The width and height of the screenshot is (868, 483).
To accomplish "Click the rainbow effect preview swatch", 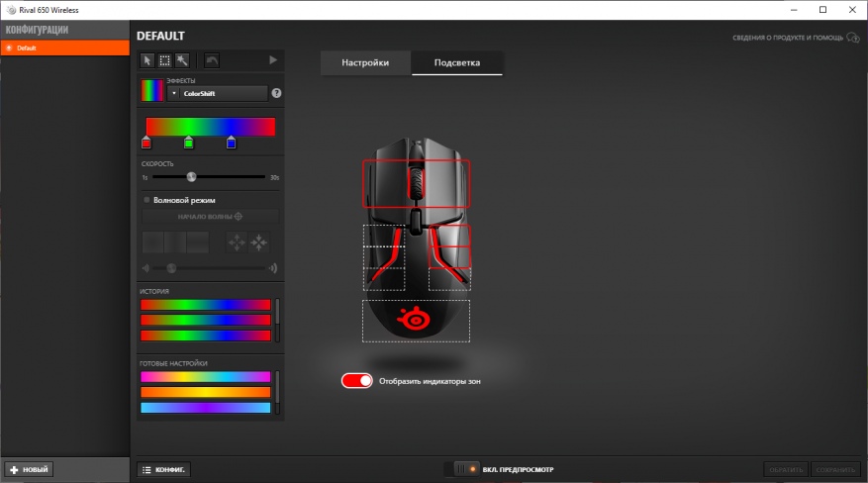I will tap(151, 90).
